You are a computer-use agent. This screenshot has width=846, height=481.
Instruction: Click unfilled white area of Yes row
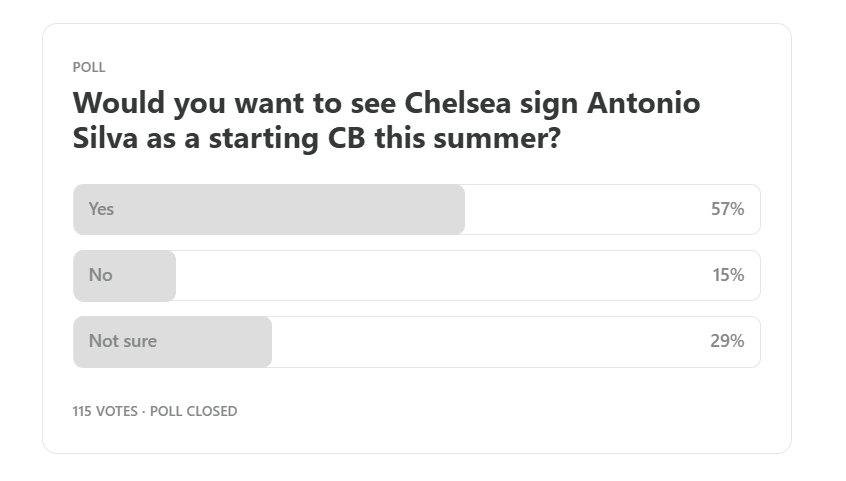[x=587, y=209]
